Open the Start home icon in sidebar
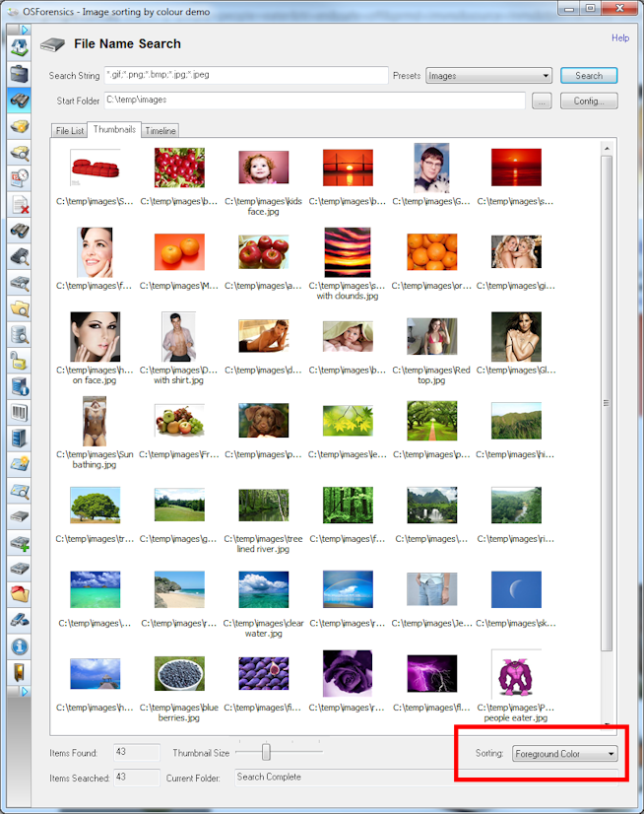The width and height of the screenshot is (644, 814). click(x=19, y=47)
